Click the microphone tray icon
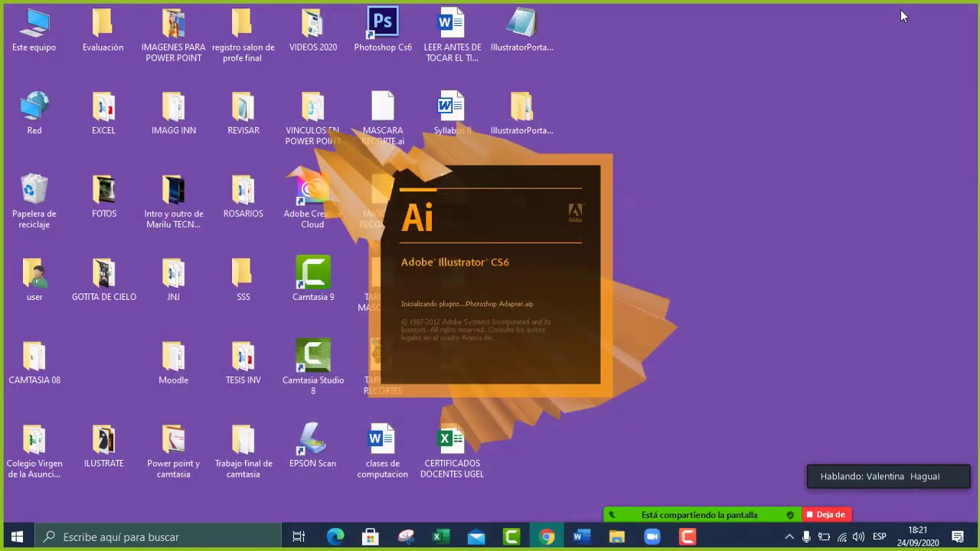The image size is (980, 551). pyautogui.click(x=806, y=536)
